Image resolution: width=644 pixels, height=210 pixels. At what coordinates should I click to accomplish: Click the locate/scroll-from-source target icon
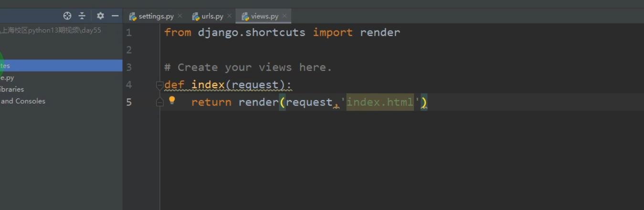coord(67,16)
